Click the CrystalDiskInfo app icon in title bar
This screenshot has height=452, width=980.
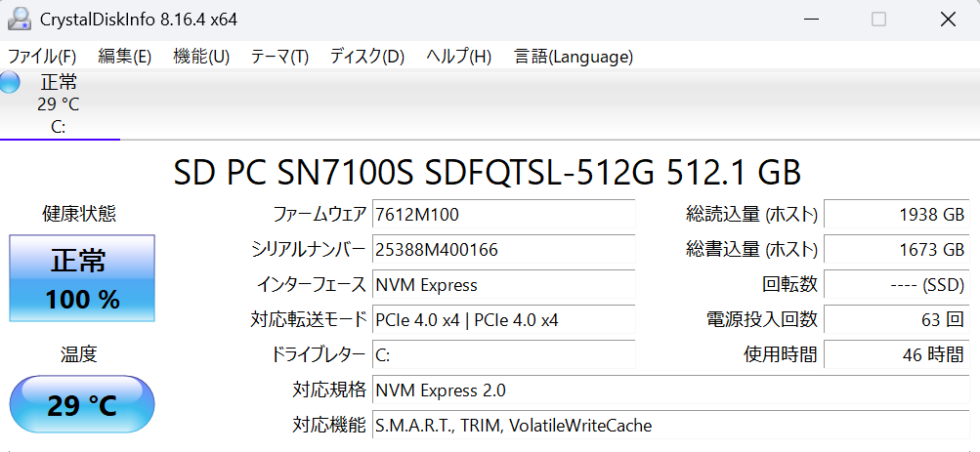pos(19,19)
